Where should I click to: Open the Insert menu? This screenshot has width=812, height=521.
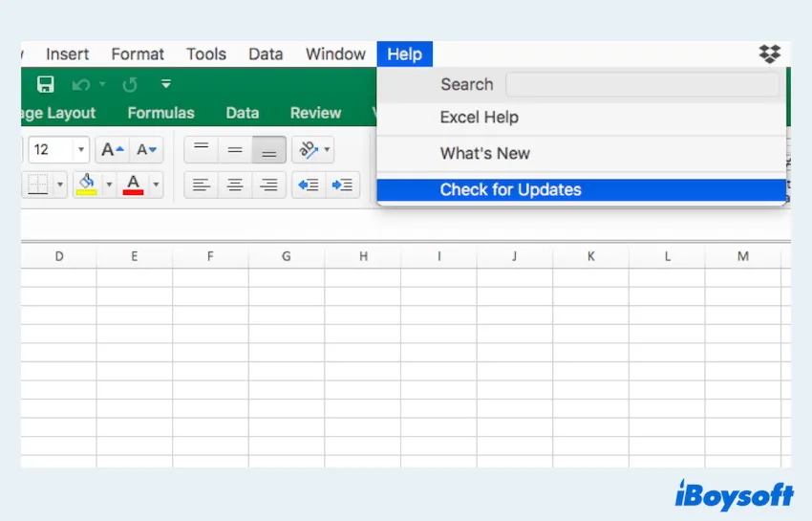67,54
